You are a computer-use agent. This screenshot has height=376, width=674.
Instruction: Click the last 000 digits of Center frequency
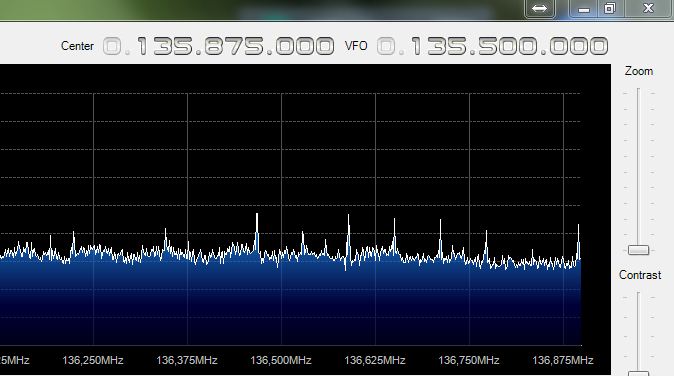[x=305, y=46]
